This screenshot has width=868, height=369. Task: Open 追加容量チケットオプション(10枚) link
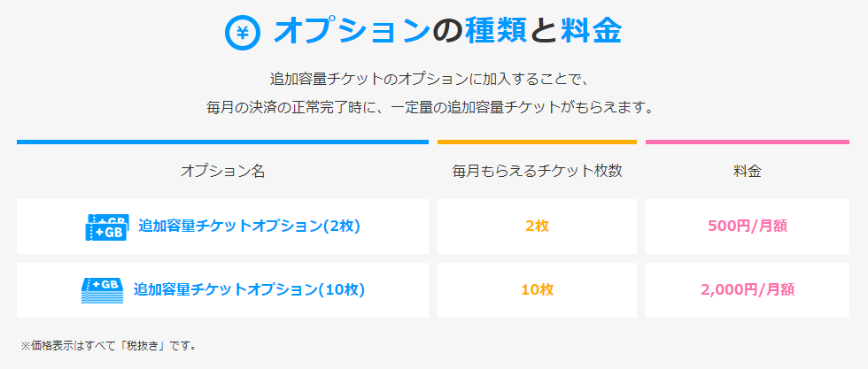click(x=249, y=289)
